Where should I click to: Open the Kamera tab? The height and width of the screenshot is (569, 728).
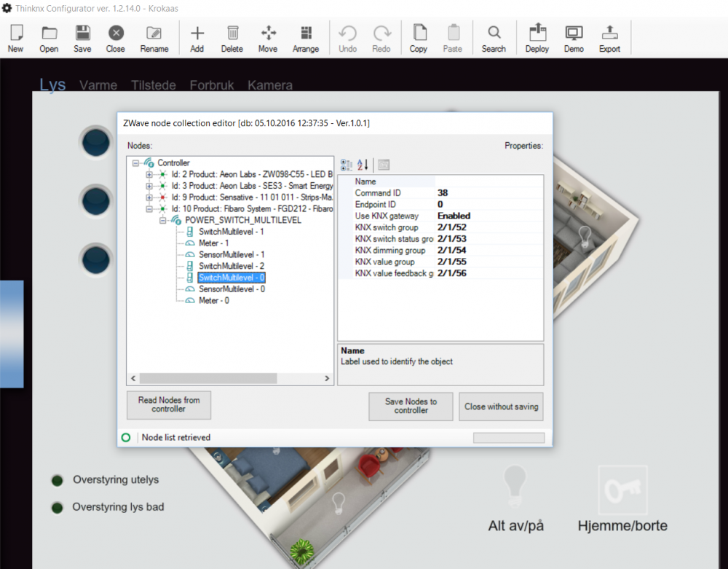[270, 85]
